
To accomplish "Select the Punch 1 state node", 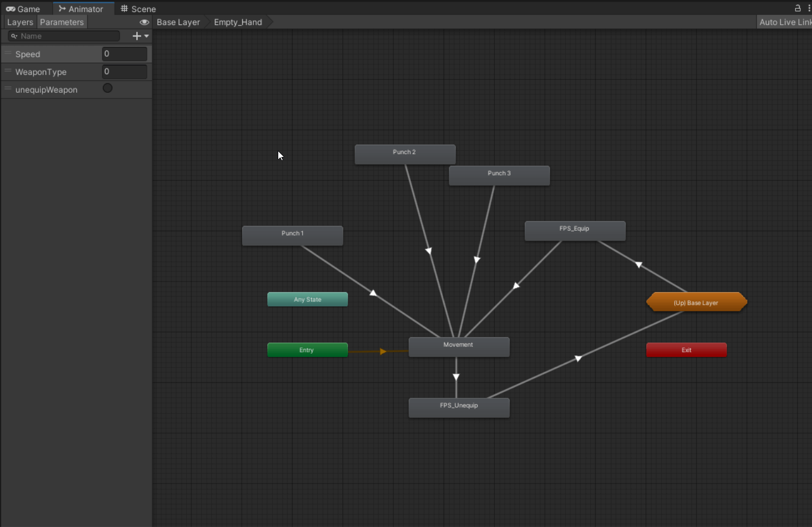I will click(x=293, y=235).
